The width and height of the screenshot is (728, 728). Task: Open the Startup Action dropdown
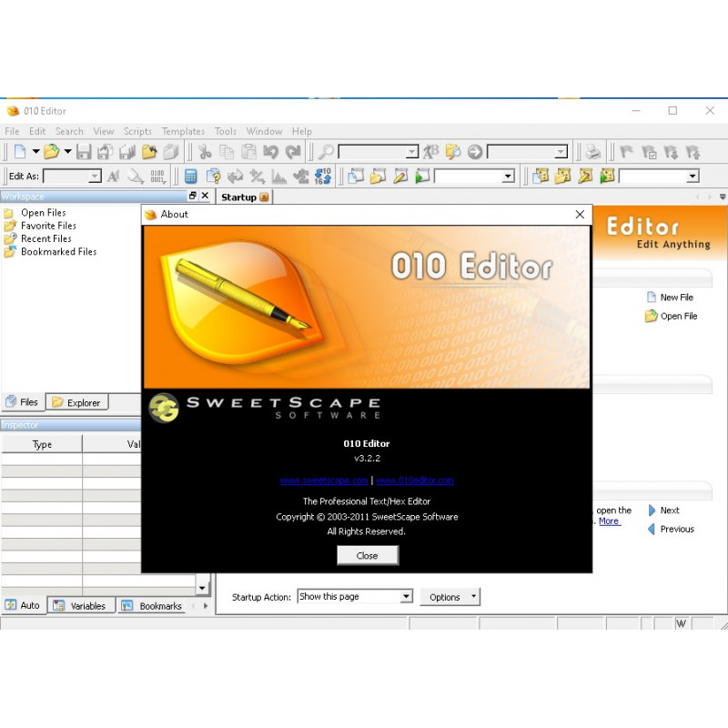pyautogui.click(x=408, y=596)
